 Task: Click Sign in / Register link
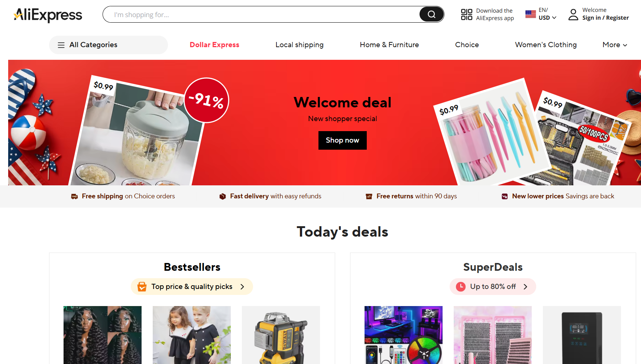[605, 18]
